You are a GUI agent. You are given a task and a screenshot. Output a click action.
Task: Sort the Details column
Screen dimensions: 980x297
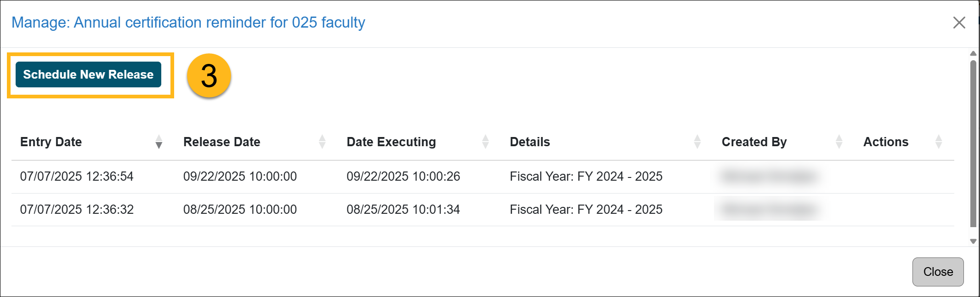coord(698,143)
